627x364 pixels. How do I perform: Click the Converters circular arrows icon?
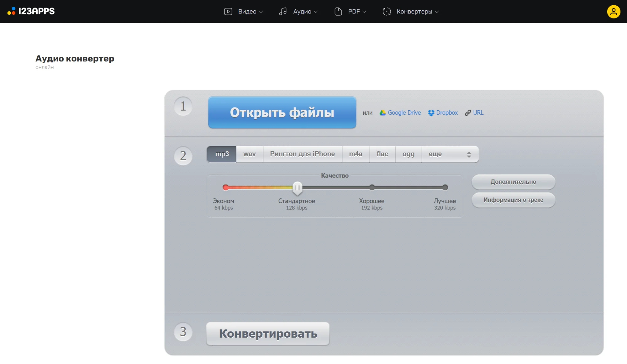387,12
